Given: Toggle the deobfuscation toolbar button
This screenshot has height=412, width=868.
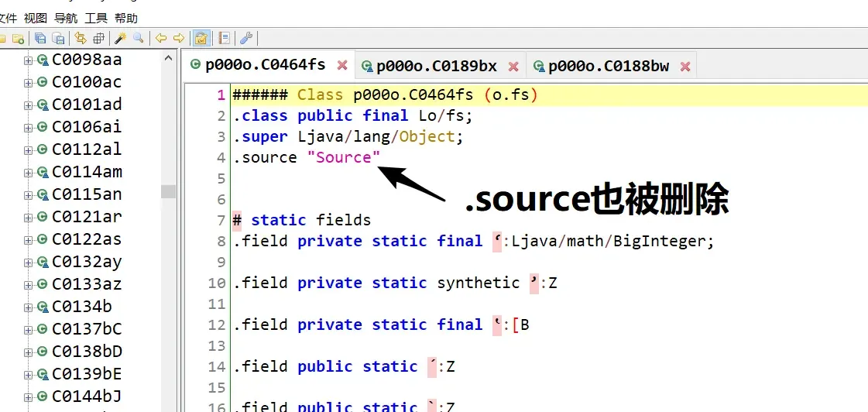Looking at the screenshot, I should [x=201, y=38].
